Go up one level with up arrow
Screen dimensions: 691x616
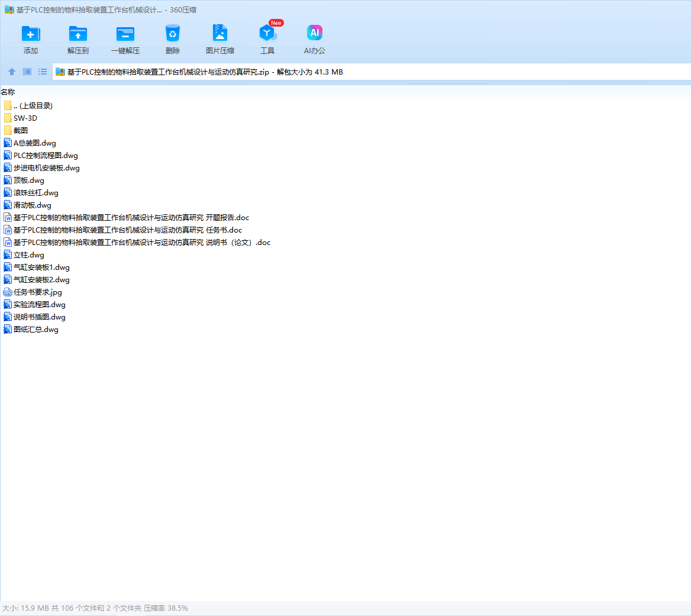tap(12, 72)
